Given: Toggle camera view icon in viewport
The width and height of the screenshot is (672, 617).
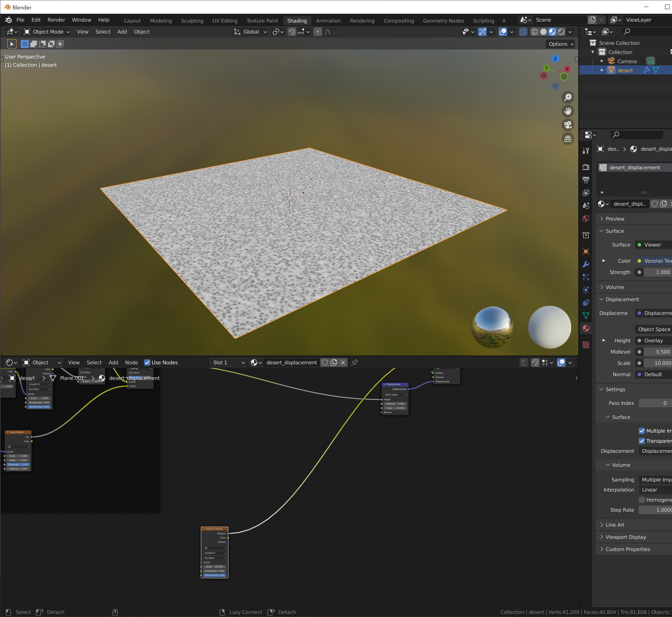Looking at the screenshot, I should pos(568,125).
